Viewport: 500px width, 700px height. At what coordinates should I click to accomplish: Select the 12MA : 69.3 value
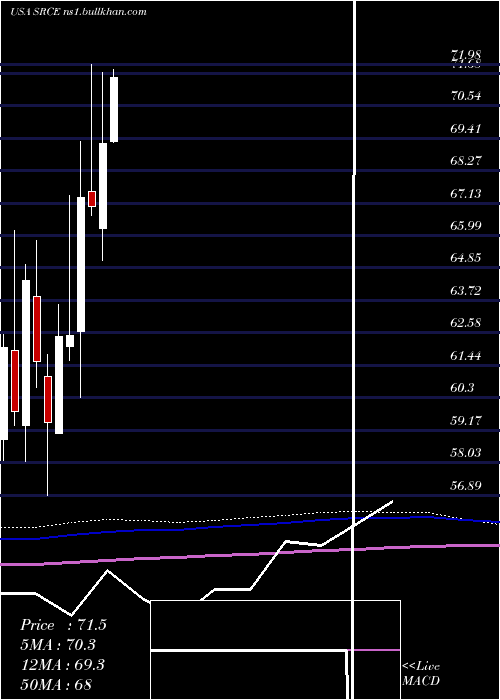(x=62, y=664)
